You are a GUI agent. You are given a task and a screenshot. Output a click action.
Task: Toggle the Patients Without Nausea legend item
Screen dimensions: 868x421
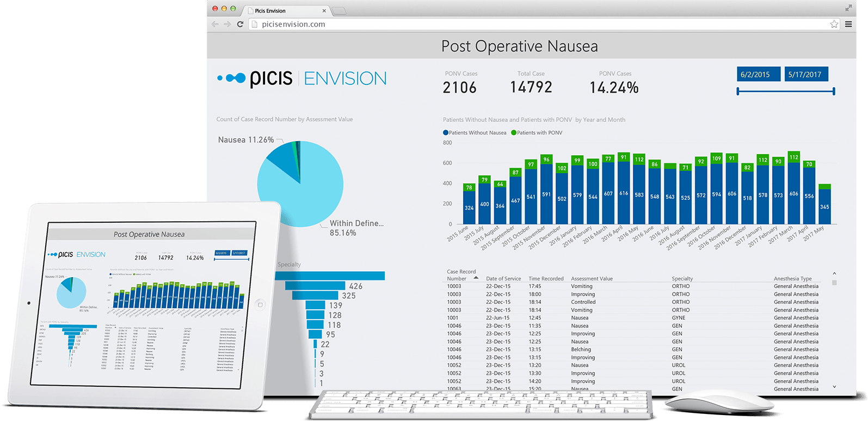pos(475,133)
